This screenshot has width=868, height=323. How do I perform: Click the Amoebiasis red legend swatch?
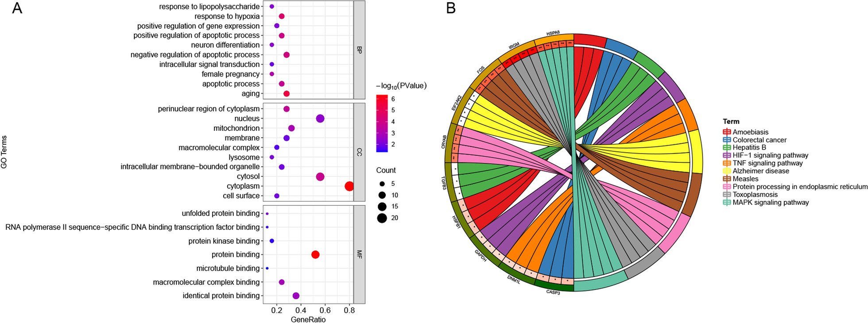(x=727, y=132)
